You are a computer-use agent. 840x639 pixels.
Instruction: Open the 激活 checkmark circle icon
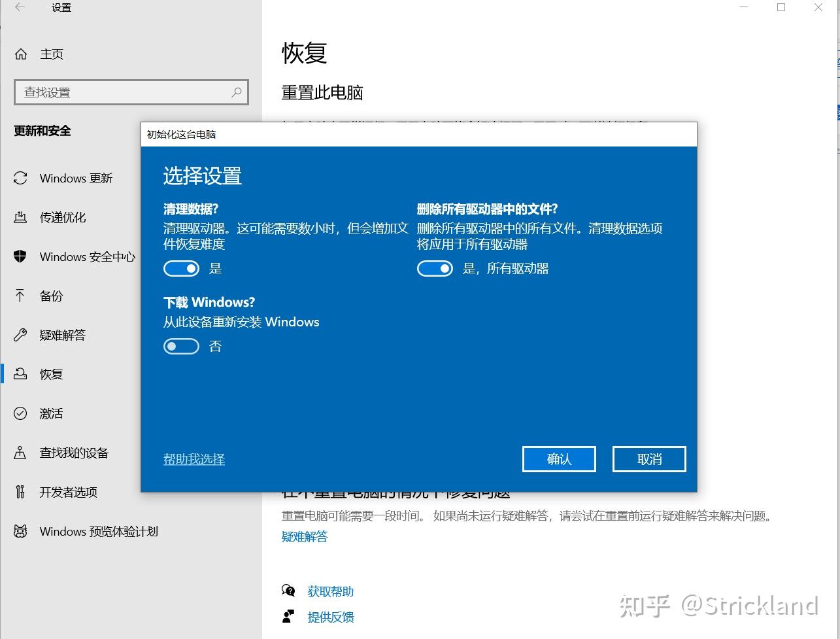pos(21,413)
